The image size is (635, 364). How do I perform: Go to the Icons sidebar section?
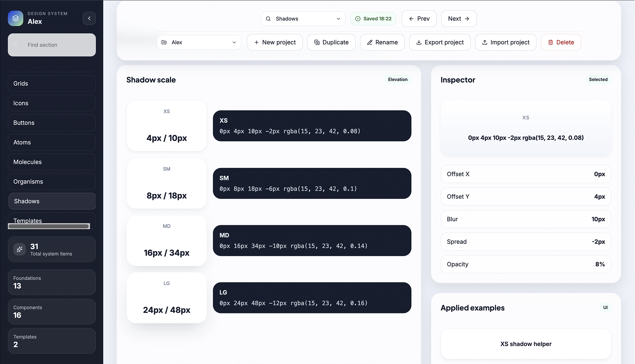(x=52, y=103)
